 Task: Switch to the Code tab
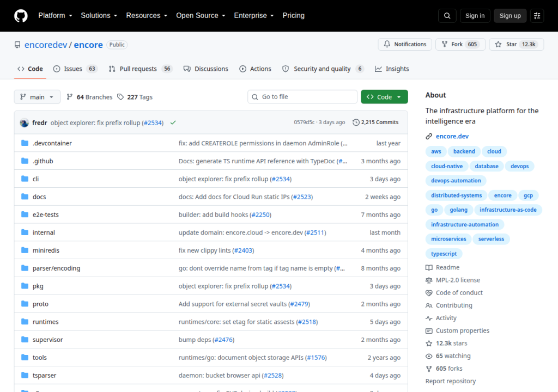click(x=31, y=69)
